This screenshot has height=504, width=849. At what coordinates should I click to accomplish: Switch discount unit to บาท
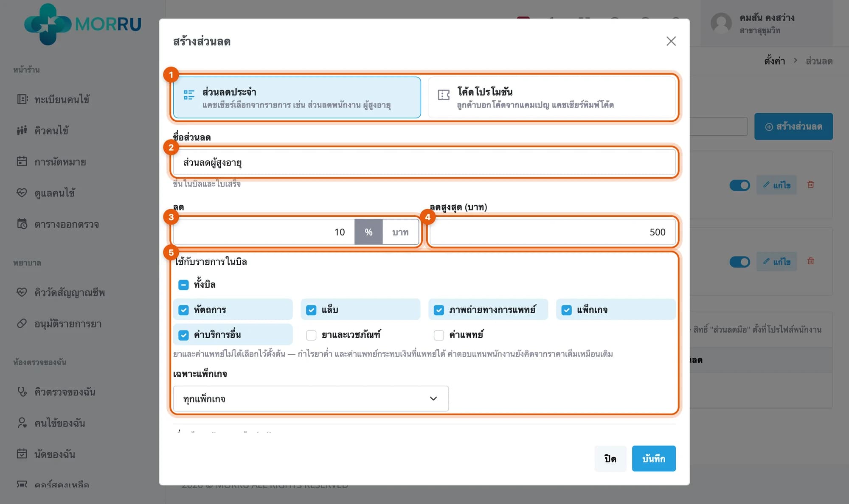point(400,232)
